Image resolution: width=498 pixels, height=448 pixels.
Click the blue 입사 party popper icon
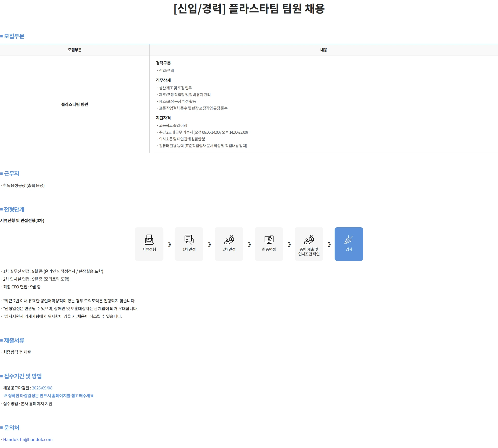coord(349,240)
